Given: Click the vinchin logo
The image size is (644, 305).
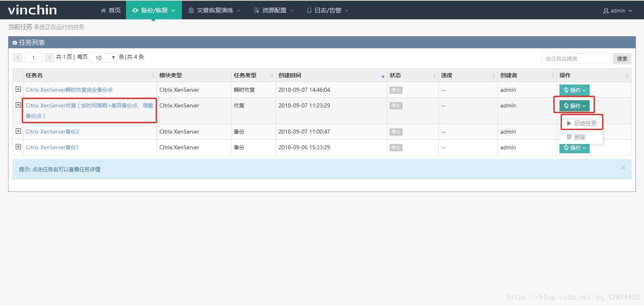Looking at the screenshot, I should 32,10.
